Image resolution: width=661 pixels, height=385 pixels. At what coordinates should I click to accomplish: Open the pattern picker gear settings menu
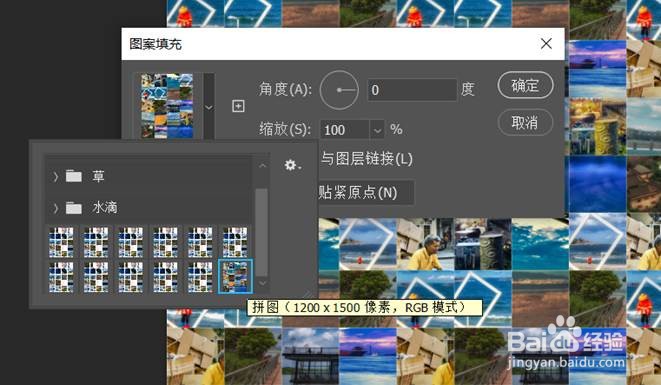(293, 165)
